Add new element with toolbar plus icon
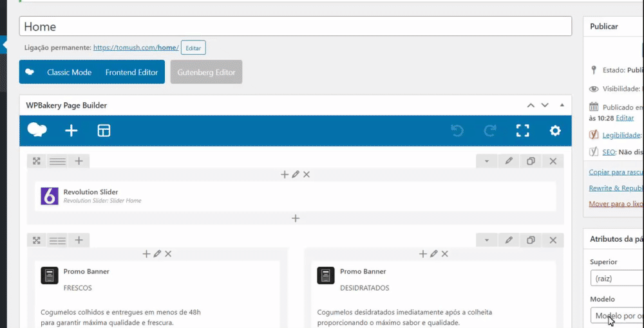This screenshot has width=644, height=328. 71,131
